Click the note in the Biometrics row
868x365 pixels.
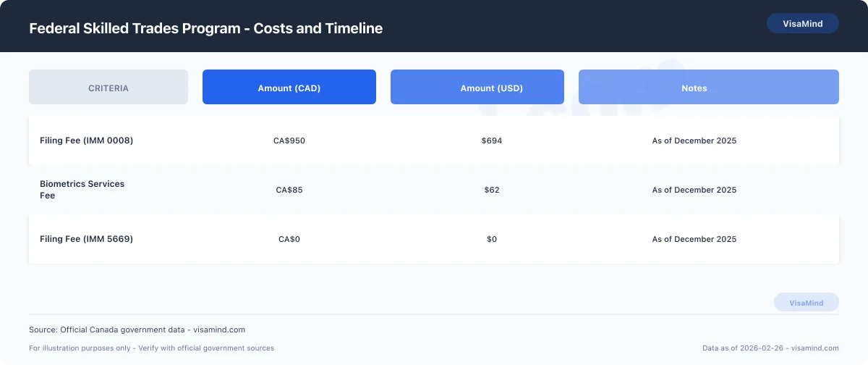coord(694,190)
